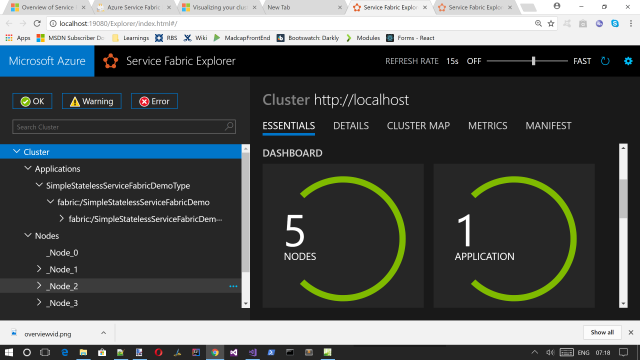Toggle the OK health filter
The height and width of the screenshot is (360, 640).
coord(32,101)
